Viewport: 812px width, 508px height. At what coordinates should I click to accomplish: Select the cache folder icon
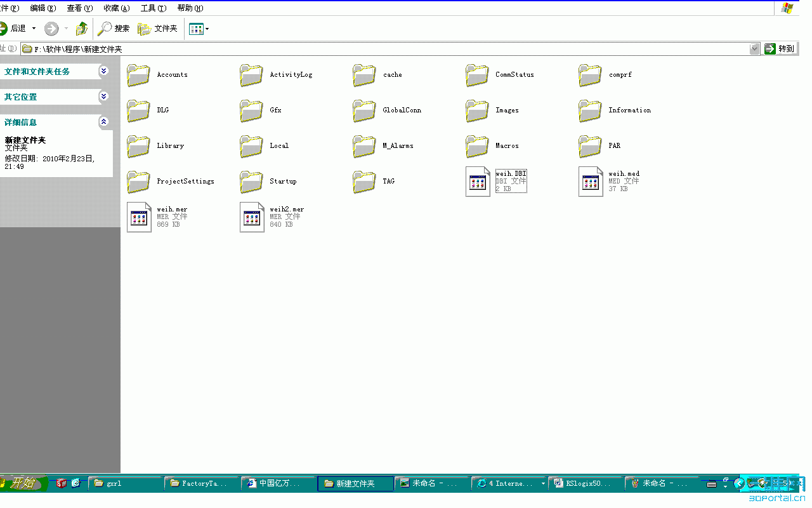pos(365,75)
